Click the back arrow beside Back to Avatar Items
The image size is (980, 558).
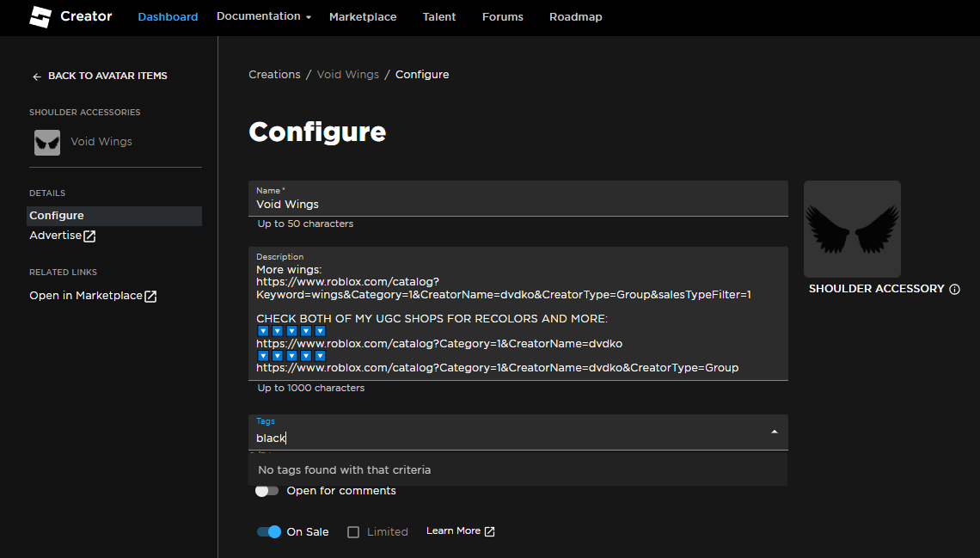point(37,77)
